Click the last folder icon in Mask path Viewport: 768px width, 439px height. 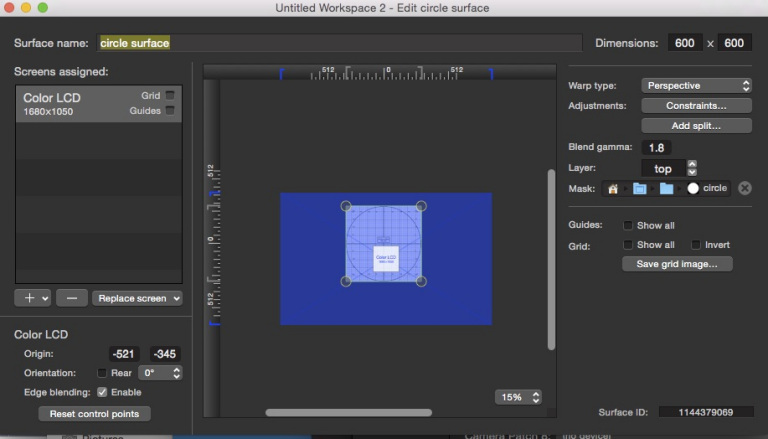tap(666, 188)
